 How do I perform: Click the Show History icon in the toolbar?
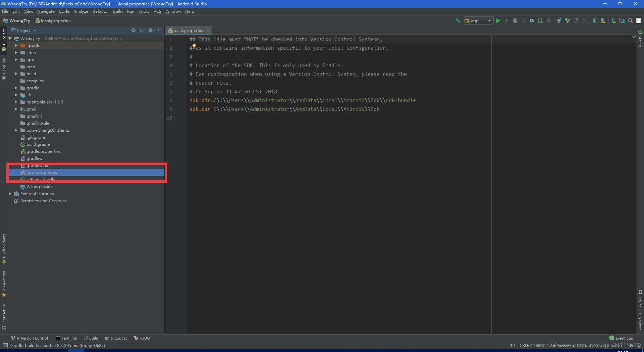(x=576, y=21)
